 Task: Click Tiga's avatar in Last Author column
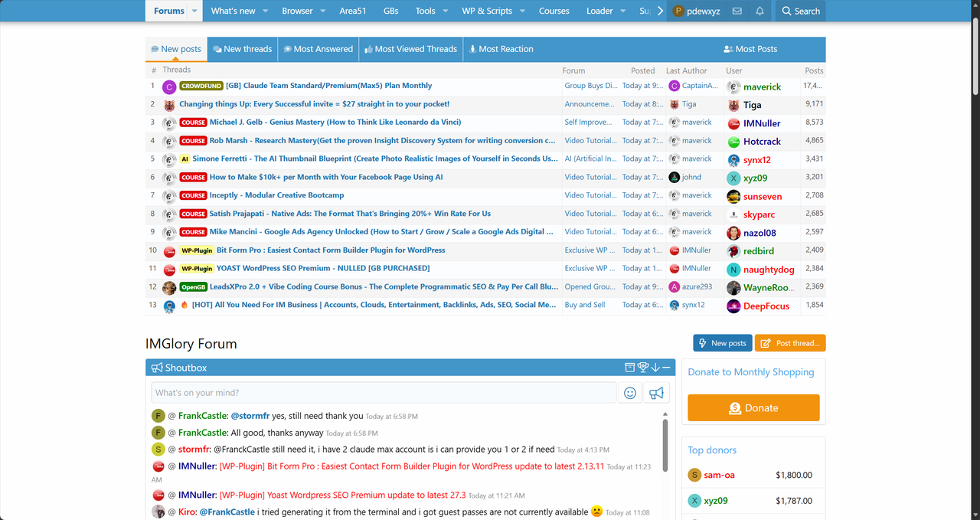coord(674,104)
